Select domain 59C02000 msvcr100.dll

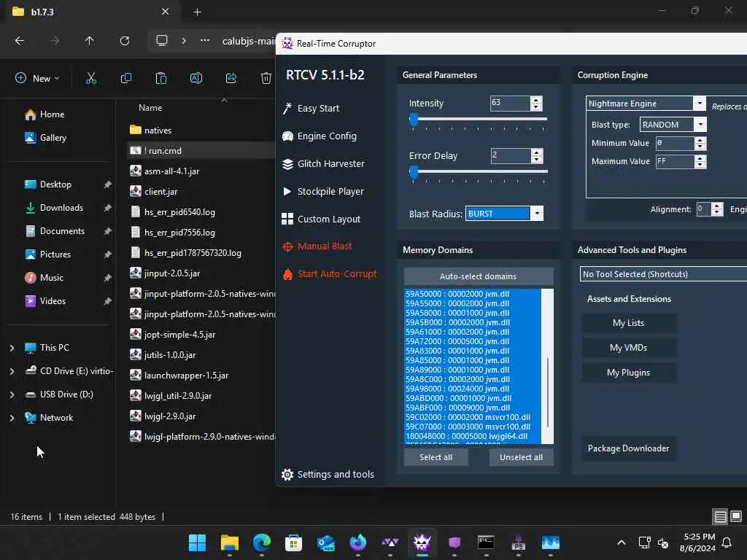(x=473, y=417)
